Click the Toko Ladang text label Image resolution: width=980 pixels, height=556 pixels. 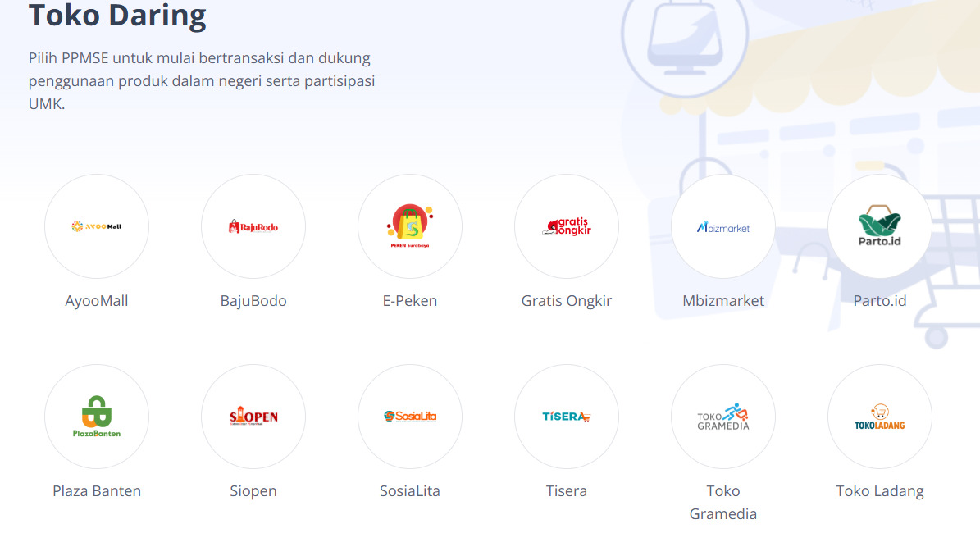(x=879, y=491)
